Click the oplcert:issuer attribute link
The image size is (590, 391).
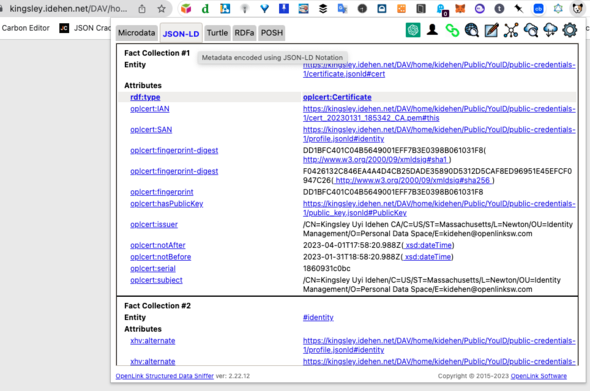pyautogui.click(x=154, y=225)
